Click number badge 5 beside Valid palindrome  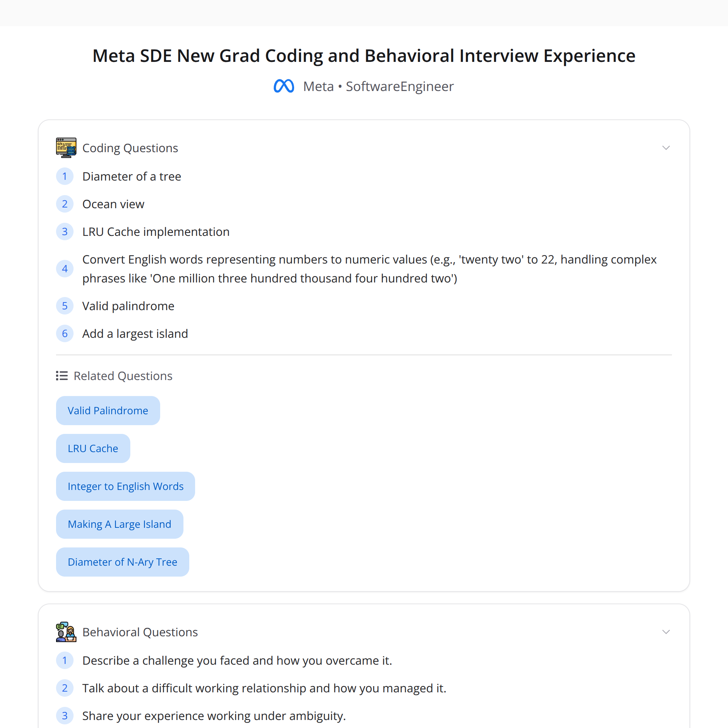pos(65,306)
